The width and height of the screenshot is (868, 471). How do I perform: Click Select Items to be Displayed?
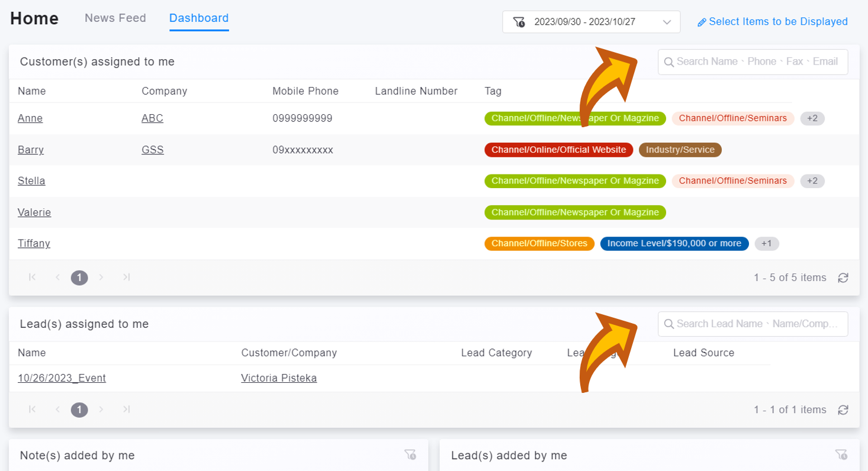(773, 22)
